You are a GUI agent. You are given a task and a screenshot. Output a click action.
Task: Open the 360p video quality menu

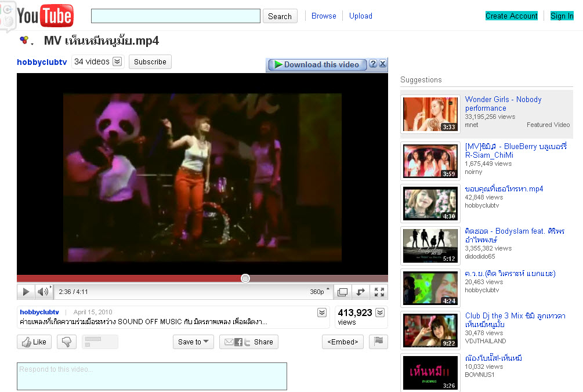coord(320,292)
